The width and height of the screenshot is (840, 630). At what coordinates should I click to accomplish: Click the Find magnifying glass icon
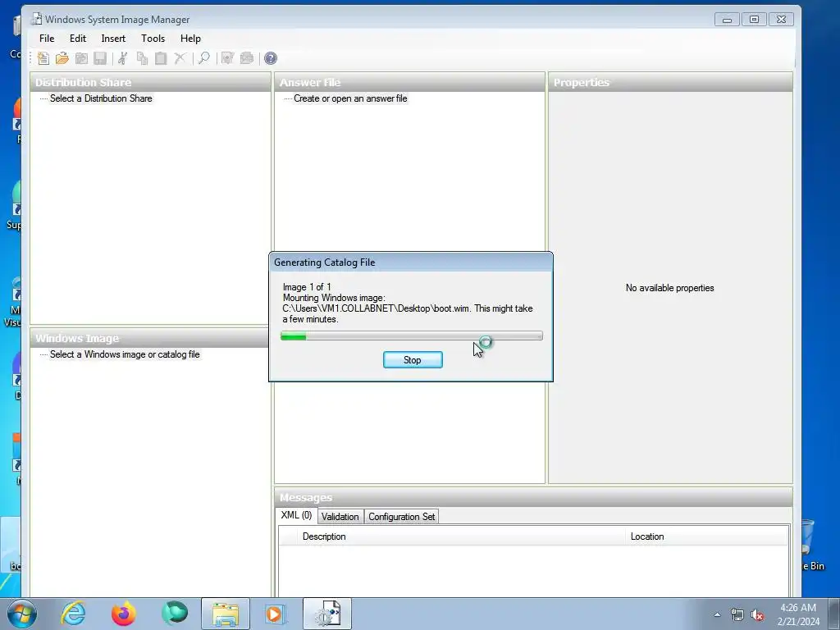pyautogui.click(x=204, y=58)
